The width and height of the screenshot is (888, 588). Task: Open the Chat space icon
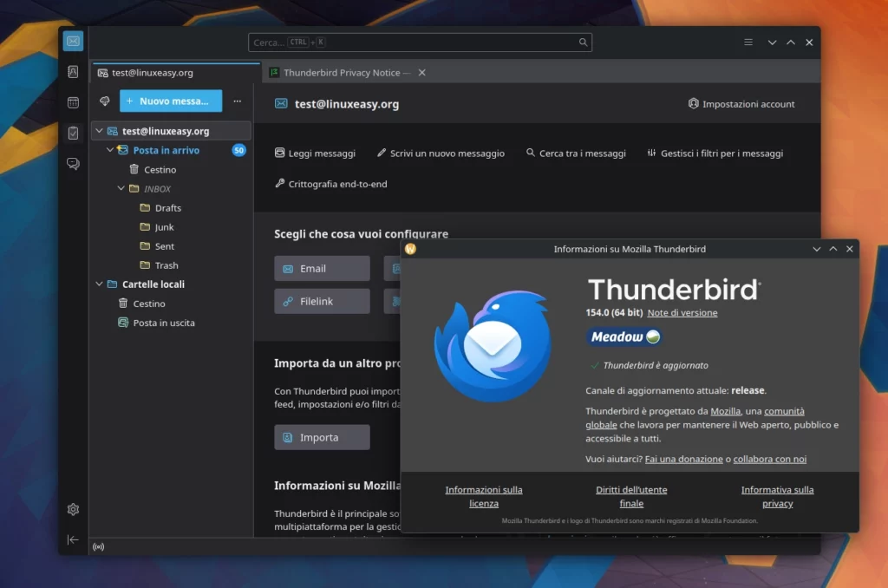point(73,164)
